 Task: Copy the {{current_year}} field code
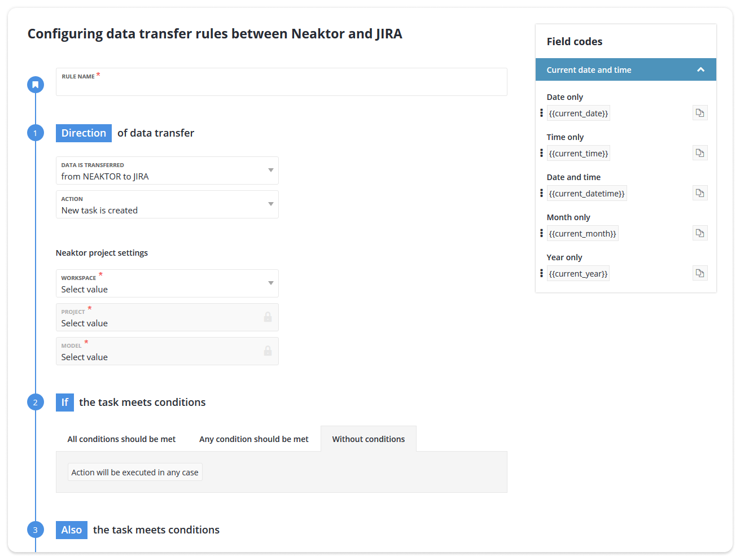[700, 273]
